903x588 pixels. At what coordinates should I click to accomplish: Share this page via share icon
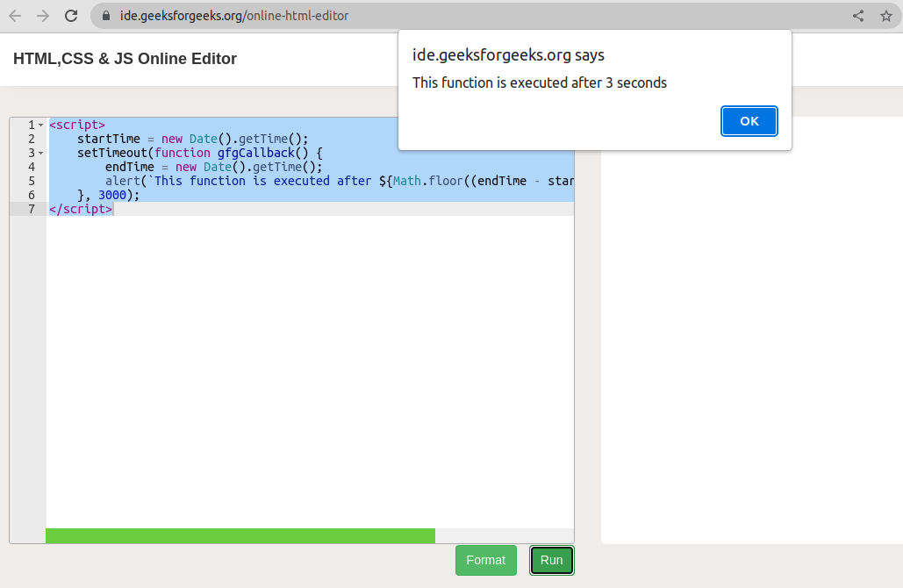pos(858,16)
